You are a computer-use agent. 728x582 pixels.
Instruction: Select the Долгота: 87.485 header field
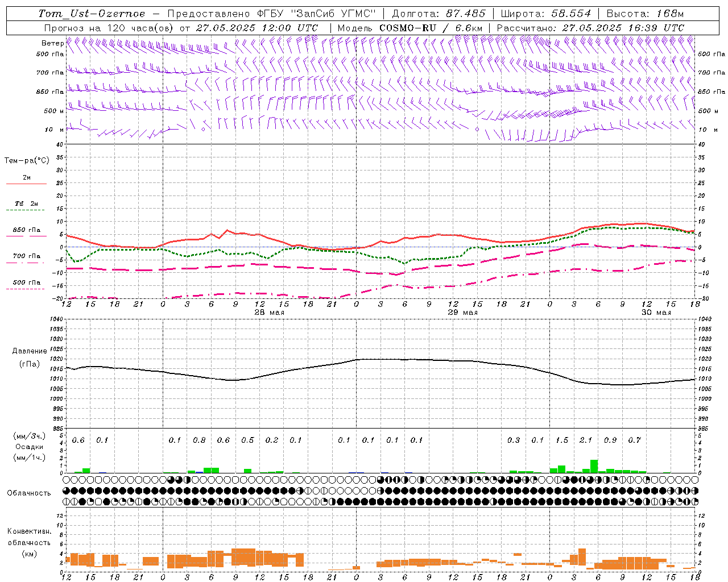pyautogui.click(x=439, y=14)
